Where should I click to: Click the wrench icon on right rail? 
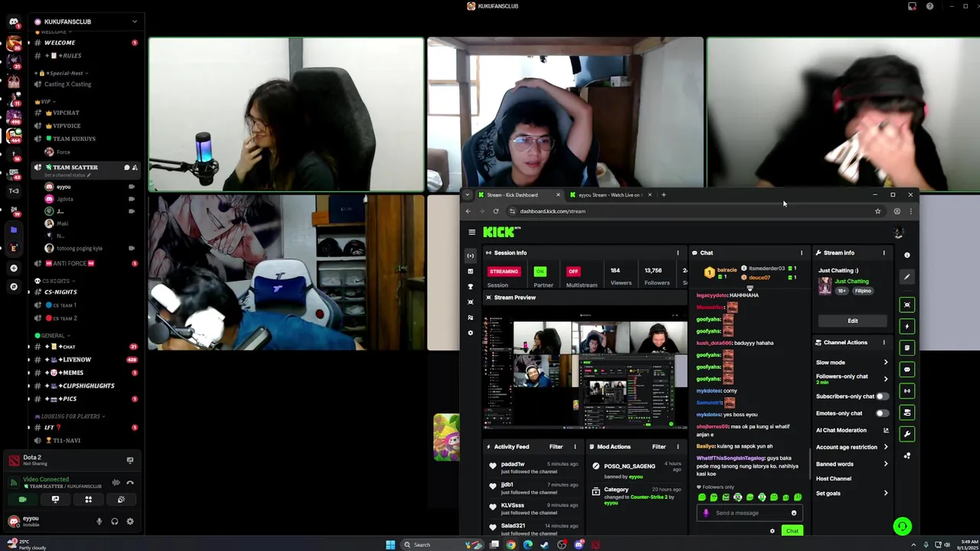[x=907, y=434]
